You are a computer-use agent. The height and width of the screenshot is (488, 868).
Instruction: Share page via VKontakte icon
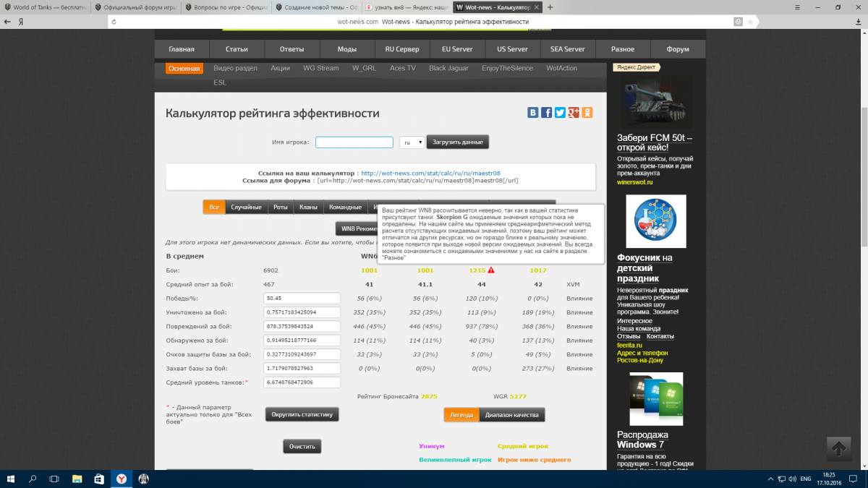pyautogui.click(x=533, y=112)
